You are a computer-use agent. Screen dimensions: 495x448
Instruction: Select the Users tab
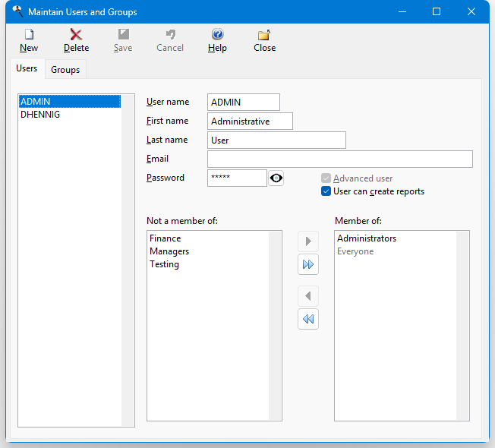(x=27, y=68)
